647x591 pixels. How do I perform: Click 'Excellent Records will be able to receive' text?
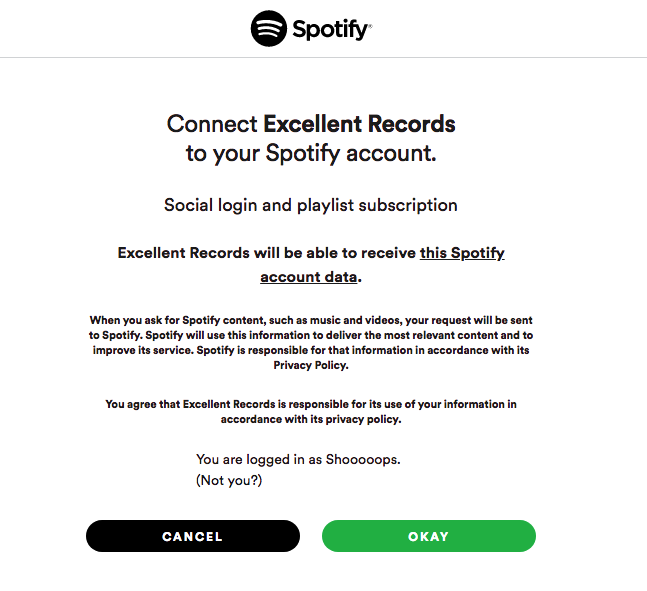pos(267,253)
